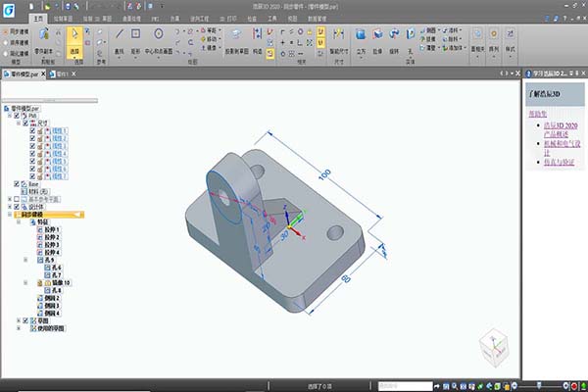
Task: Open the PMI ribbon tab
Action: point(155,19)
